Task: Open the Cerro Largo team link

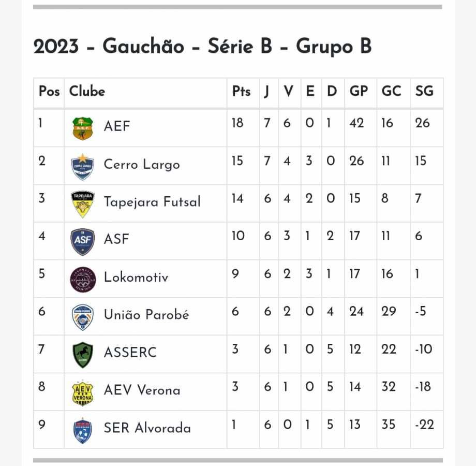Action: coord(142,165)
